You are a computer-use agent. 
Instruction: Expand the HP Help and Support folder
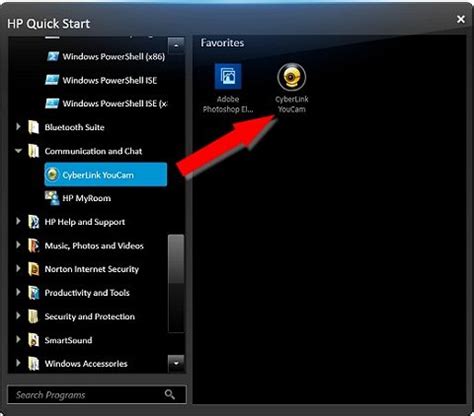(18, 221)
